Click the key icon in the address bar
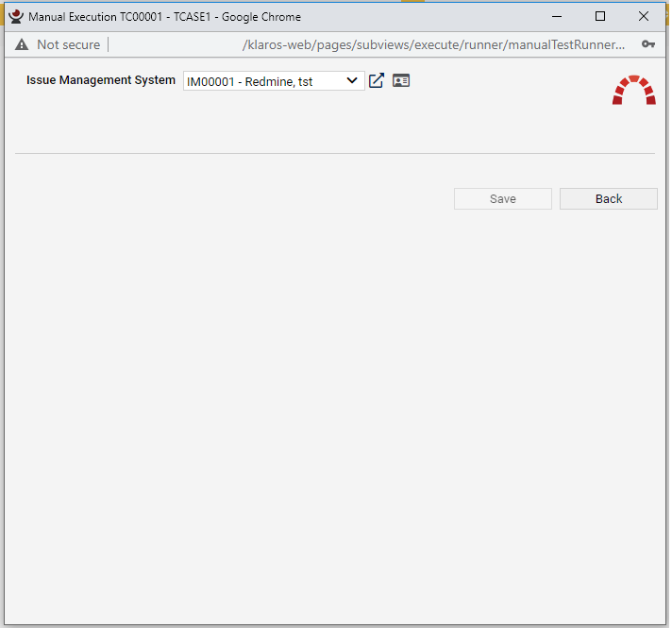 coord(648,44)
